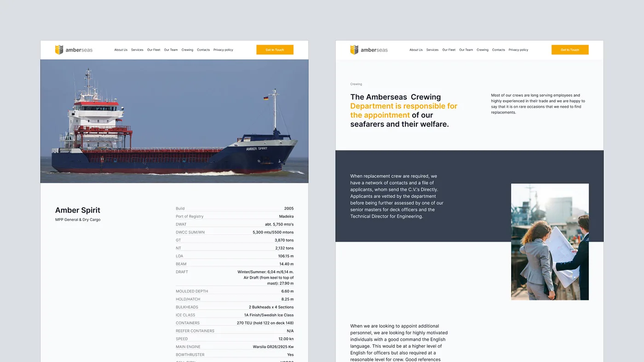This screenshot has height=362, width=644.
Task: Click the 'MPP General & Dry Cargo' subtitle
Action: 78,220
